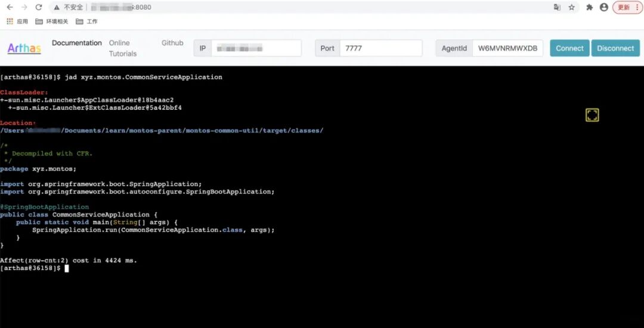644x328 pixels.
Task: Open the Documentation link
Action: pos(77,43)
